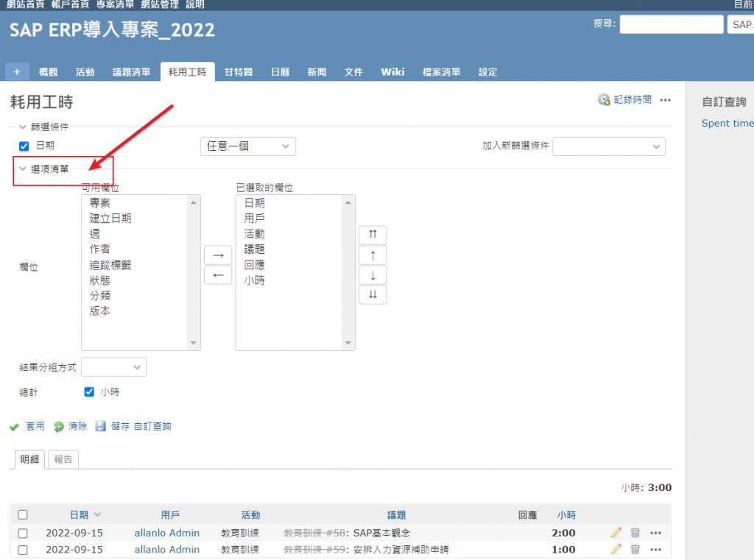Open 專案清單 in top menu
The width and height of the screenshot is (754, 560).
point(115,4)
